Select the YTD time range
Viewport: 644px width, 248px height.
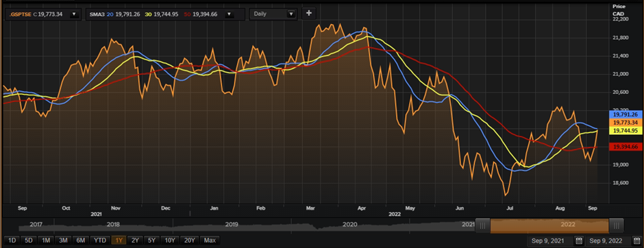[99, 240]
